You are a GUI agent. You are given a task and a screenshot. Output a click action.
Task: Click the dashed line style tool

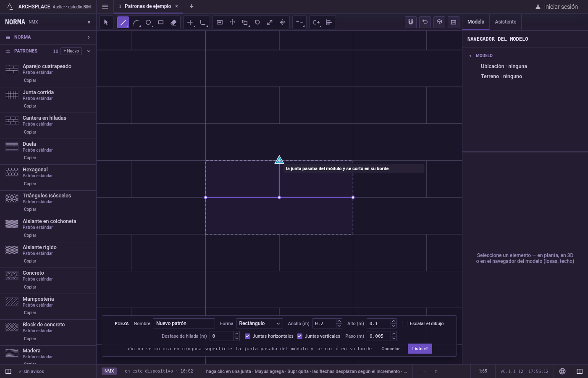(299, 22)
